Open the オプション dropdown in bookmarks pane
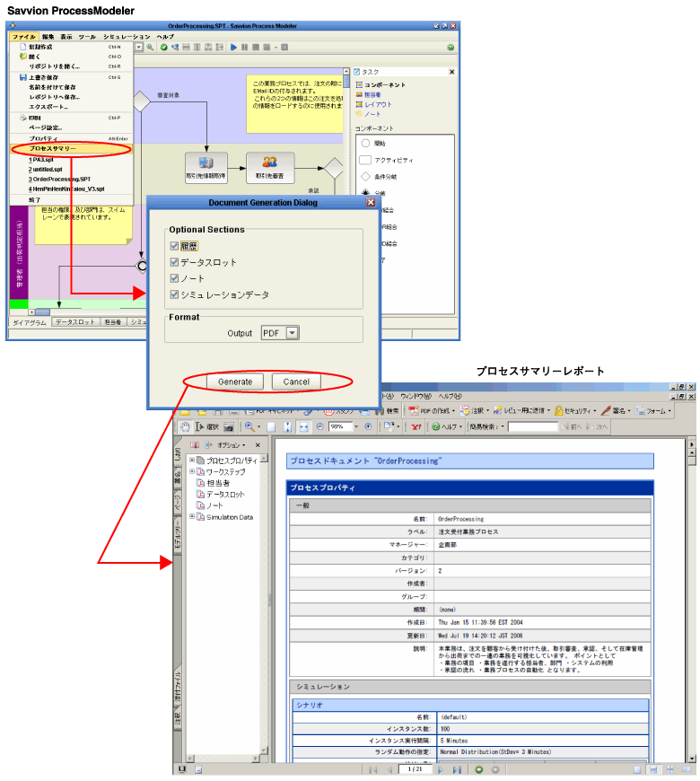 (x=231, y=444)
